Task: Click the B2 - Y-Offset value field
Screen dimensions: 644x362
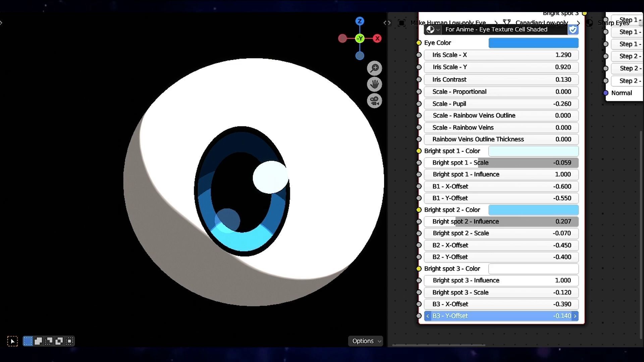Action: click(501, 257)
